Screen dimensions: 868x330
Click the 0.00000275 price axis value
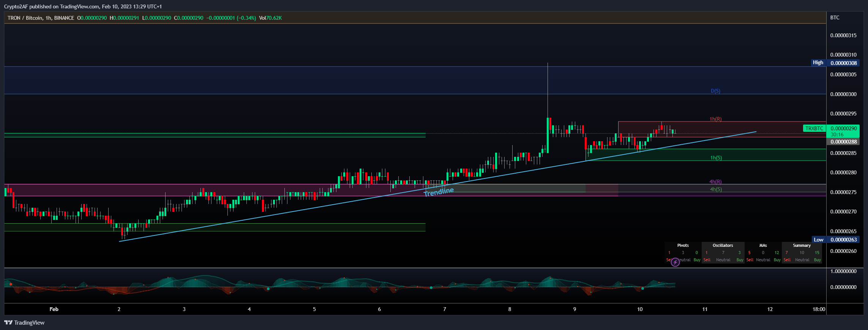coord(843,192)
